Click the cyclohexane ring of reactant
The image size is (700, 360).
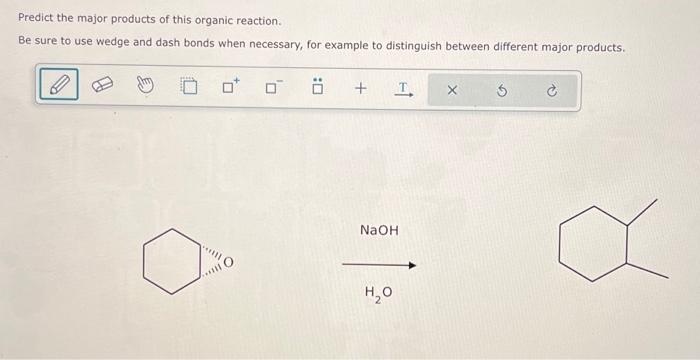(172, 262)
